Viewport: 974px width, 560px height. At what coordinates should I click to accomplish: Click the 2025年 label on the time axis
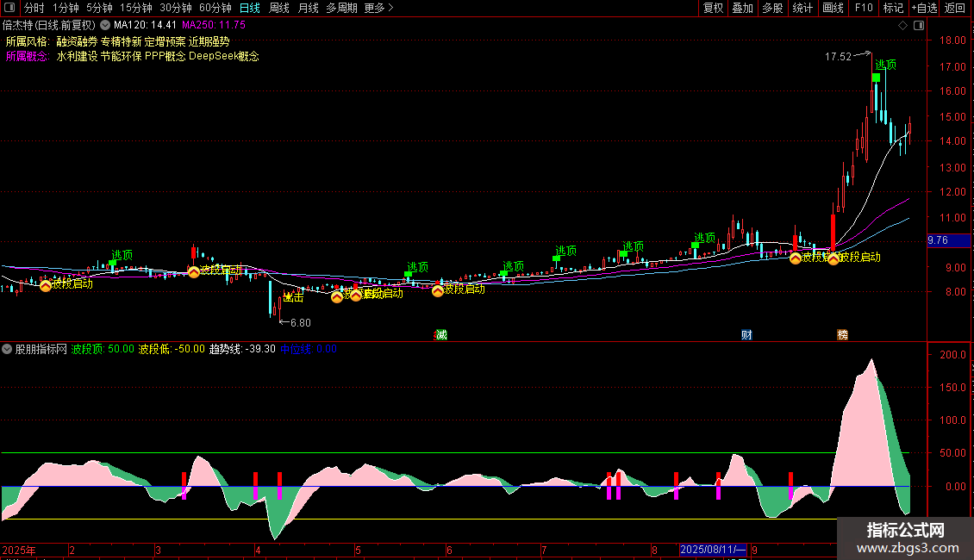coord(19,551)
